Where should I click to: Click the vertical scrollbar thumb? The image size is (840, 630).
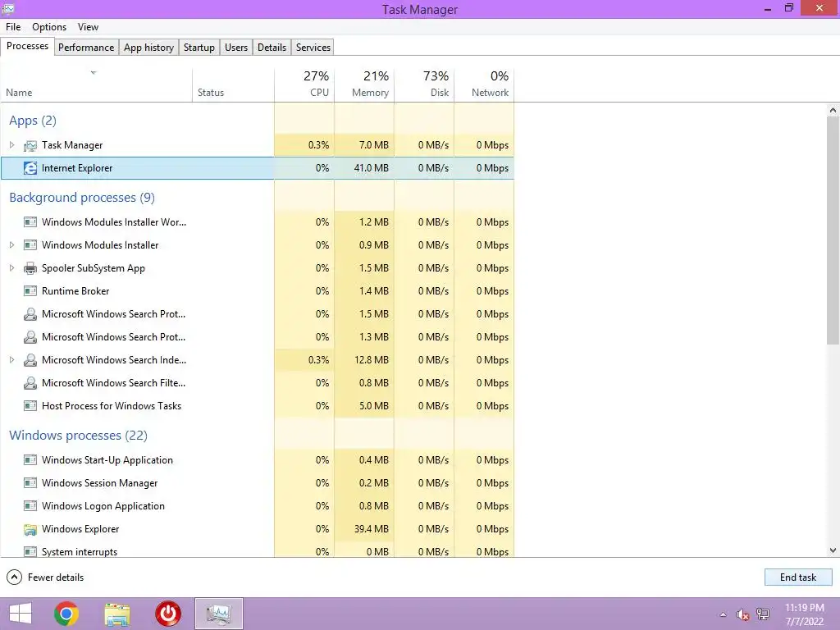point(833,231)
